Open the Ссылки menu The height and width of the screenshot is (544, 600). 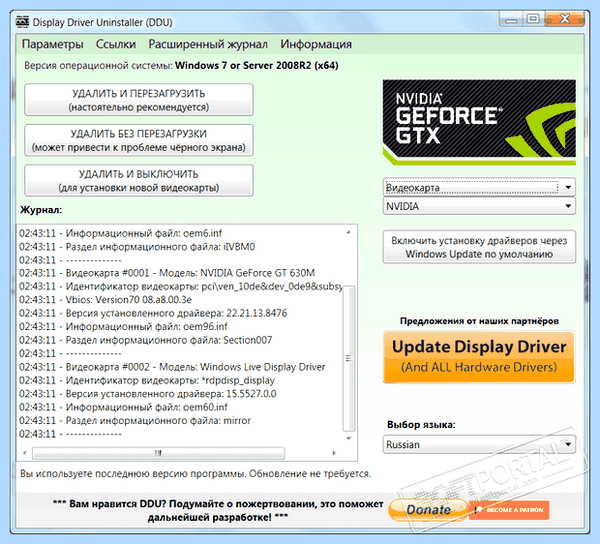(116, 44)
